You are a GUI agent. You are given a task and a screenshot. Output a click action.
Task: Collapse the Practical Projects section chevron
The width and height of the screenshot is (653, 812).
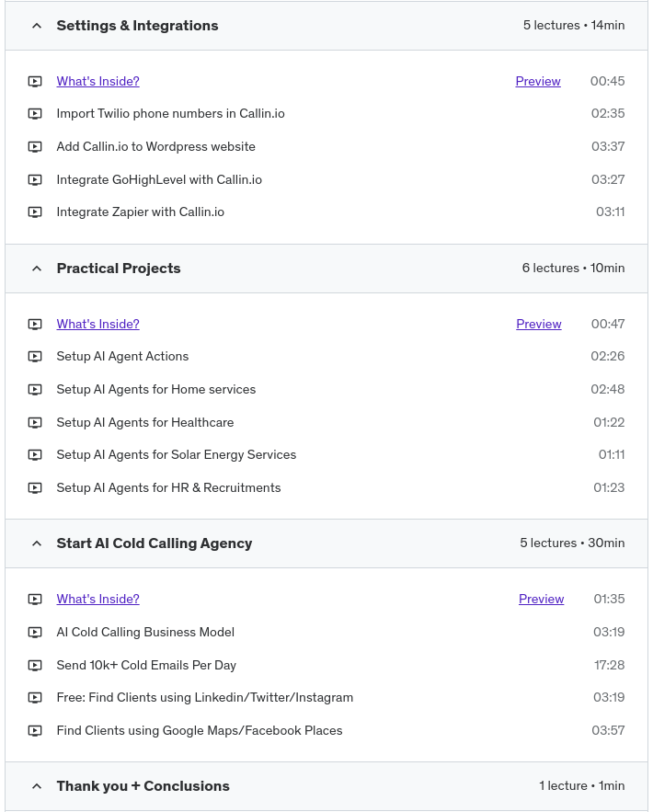(x=37, y=269)
